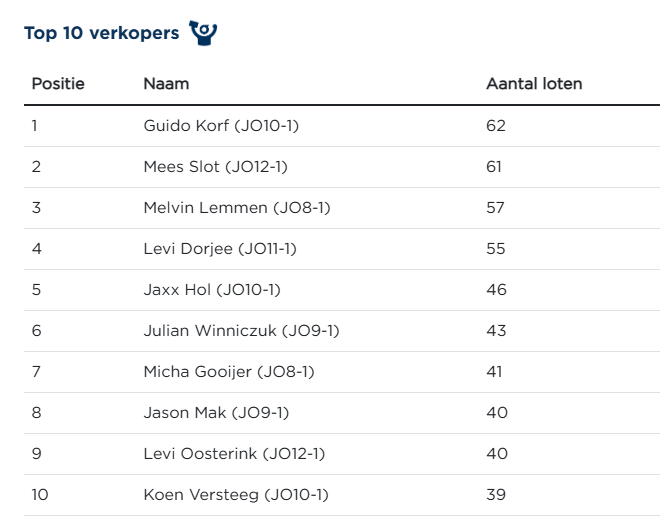This screenshot has height=527, width=662.
Task: Click Jaxx Hol (JO10-1) name
Action: point(212,290)
